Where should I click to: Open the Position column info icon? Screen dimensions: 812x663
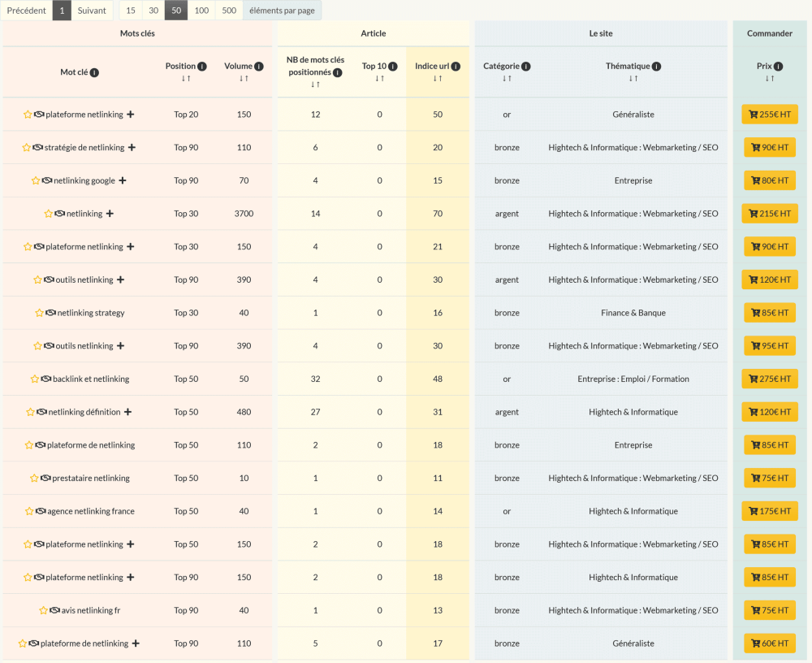coord(202,67)
